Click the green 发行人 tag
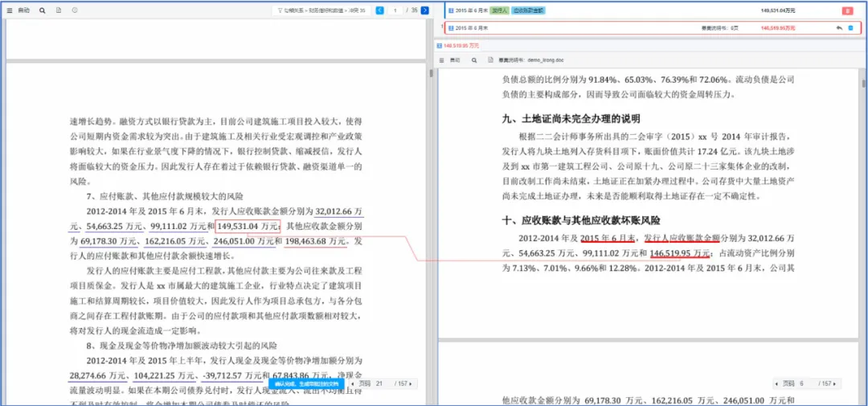Viewport: 868px width, 406px height. point(499,10)
